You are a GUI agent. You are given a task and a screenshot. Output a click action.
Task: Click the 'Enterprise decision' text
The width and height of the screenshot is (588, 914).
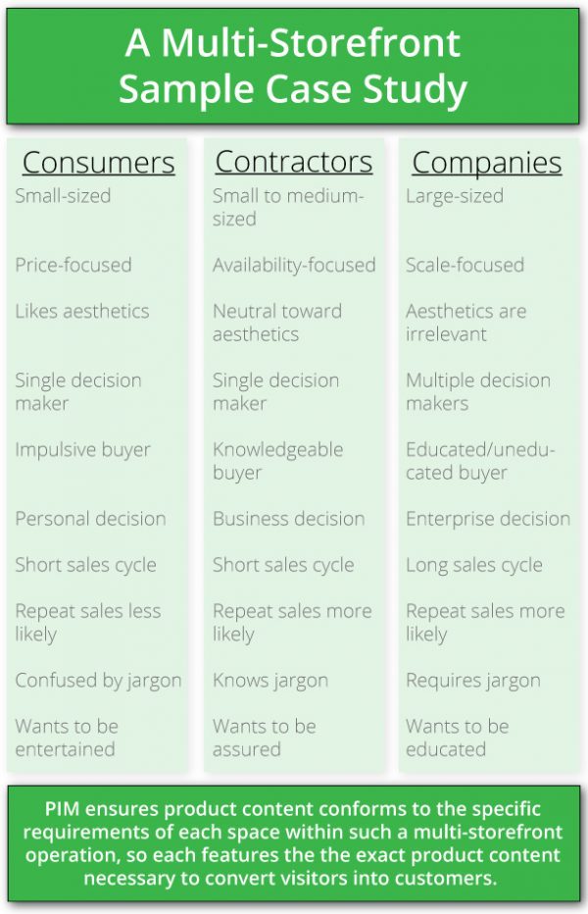point(487,519)
